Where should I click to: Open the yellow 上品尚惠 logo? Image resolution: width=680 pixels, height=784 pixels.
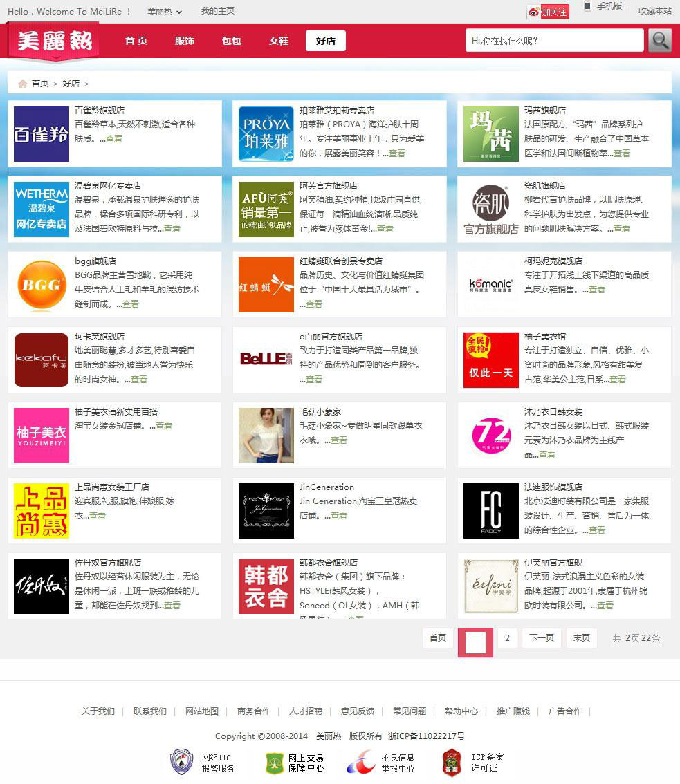point(42,511)
